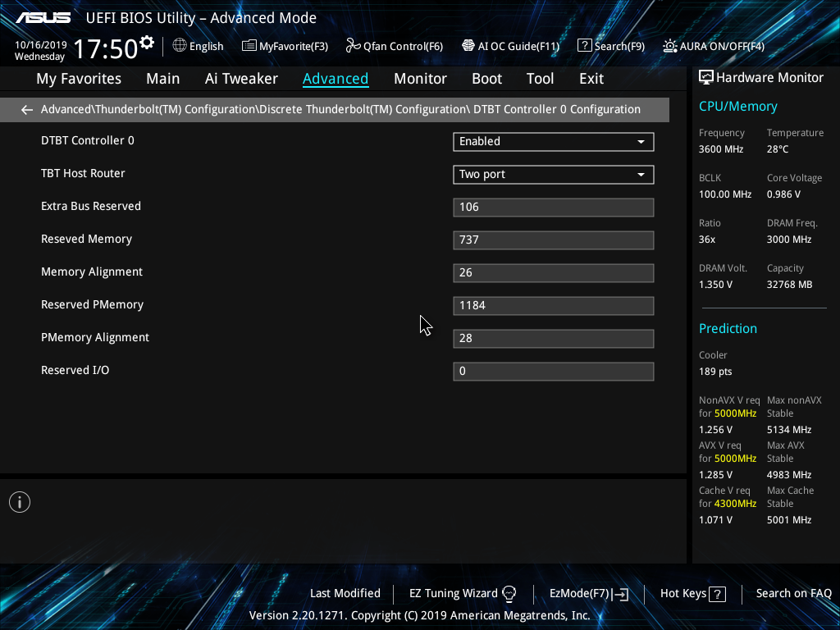Click the back arrow in breadcrumb bar

tap(27, 110)
